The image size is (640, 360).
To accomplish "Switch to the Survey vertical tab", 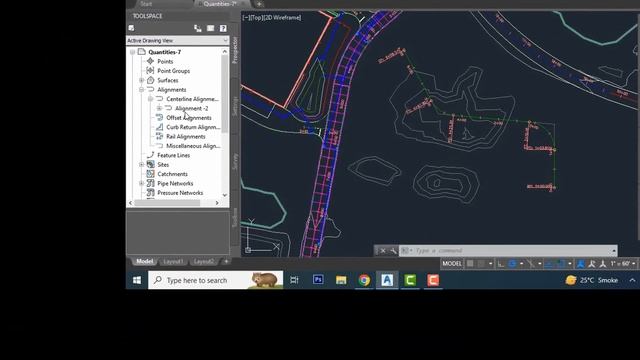I will click(235, 162).
